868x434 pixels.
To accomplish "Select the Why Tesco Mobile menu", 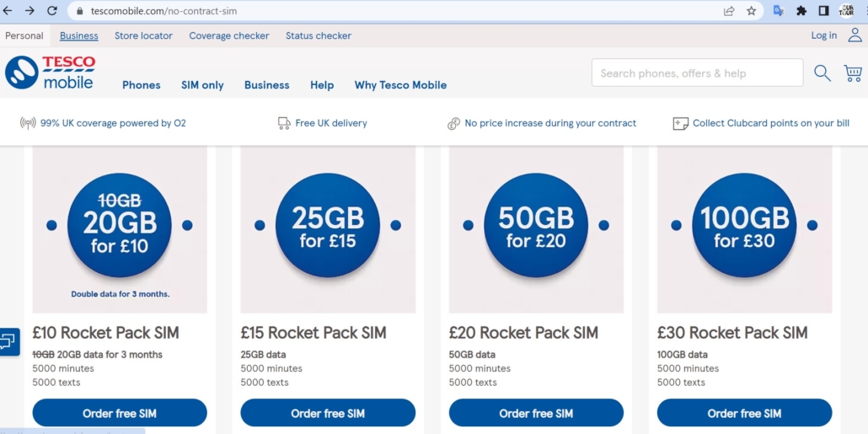I will 400,85.
